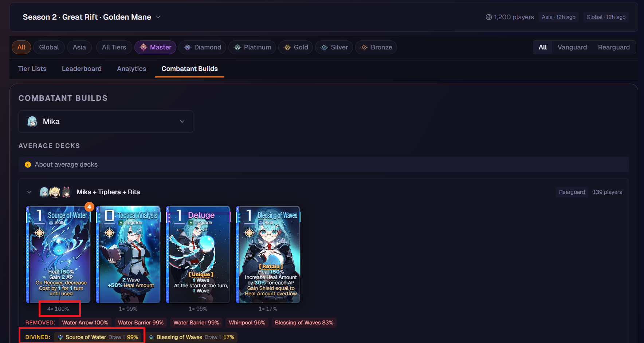
Task: Click the Master tier emblem icon
Action: click(x=144, y=47)
